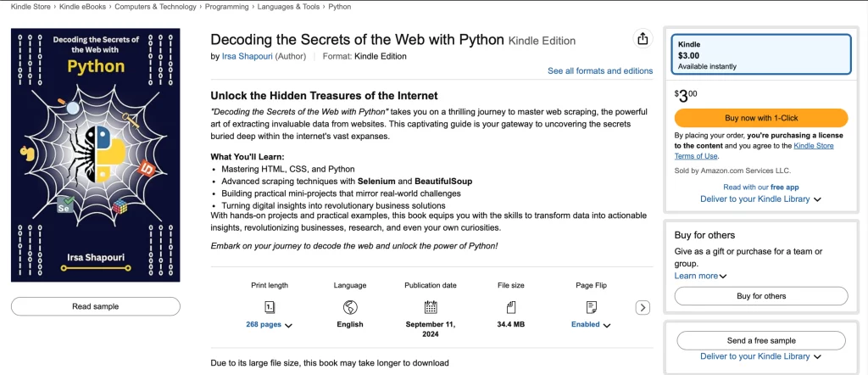The image size is (868, 375).
Task: Click the Publication date calendar icon
Action: [x=431, y=307]
